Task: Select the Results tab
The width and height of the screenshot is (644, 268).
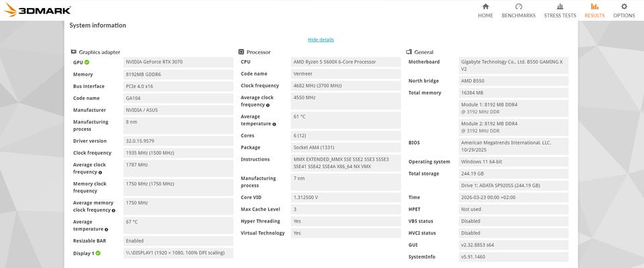Action: [594, 11]
